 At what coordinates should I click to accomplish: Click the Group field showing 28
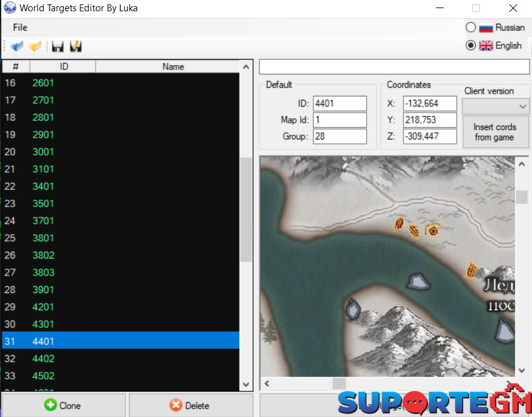coord(340,136)
